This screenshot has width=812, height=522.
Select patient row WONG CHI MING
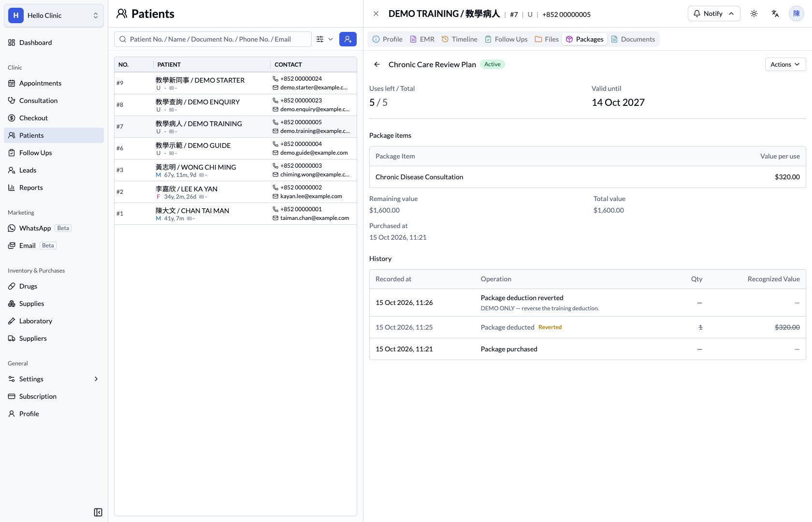(x=235, y=170)
